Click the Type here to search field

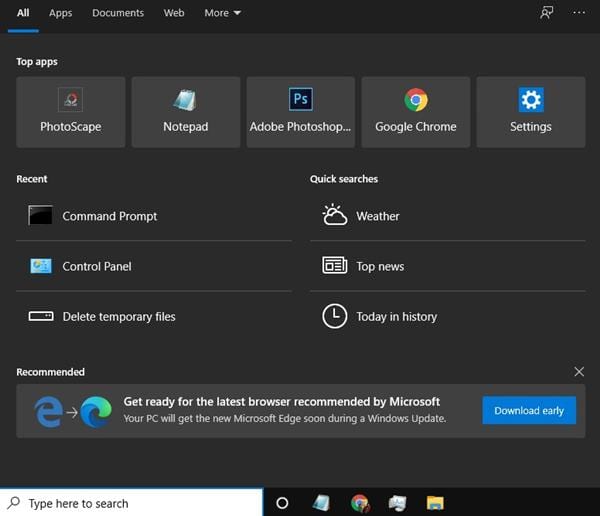pos(132,503)
